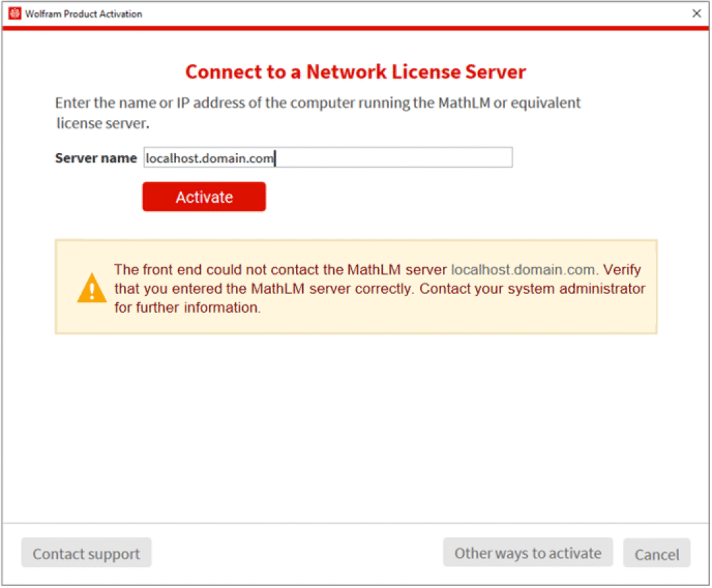Click the instruction text about entering name or IP
This screenshot has height=588, width=712.
pos(317,104)
